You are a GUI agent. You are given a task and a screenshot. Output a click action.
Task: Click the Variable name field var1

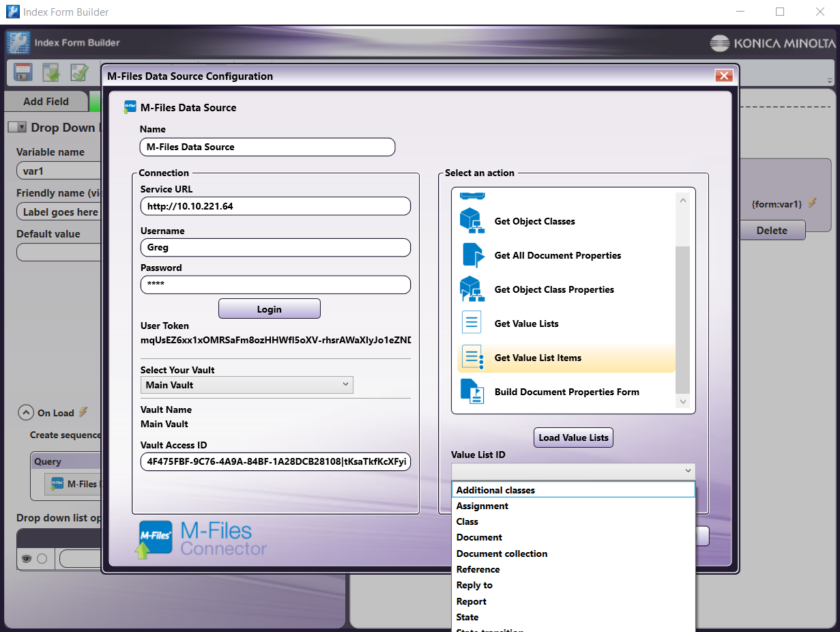click(x=59, y=171)
